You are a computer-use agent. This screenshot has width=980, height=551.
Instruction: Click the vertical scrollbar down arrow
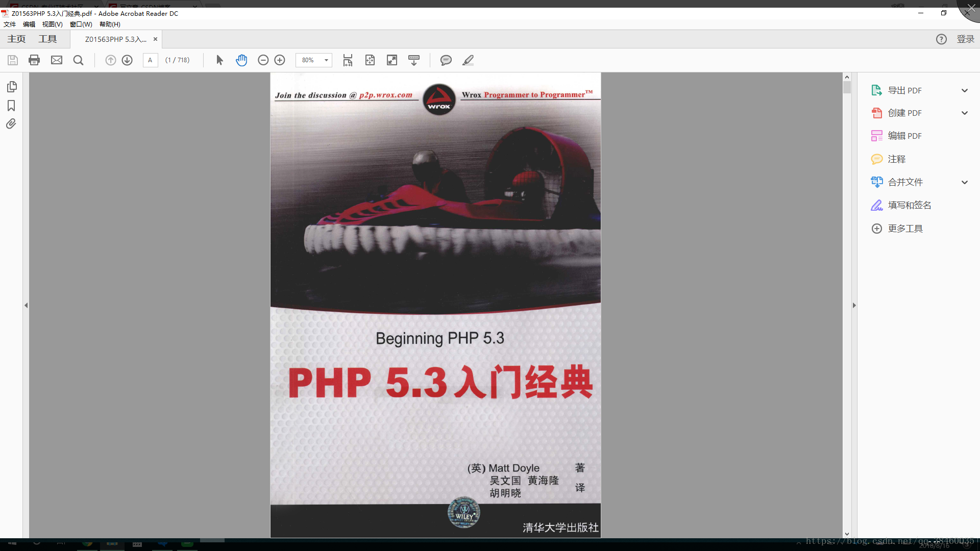tap(847, 534)
